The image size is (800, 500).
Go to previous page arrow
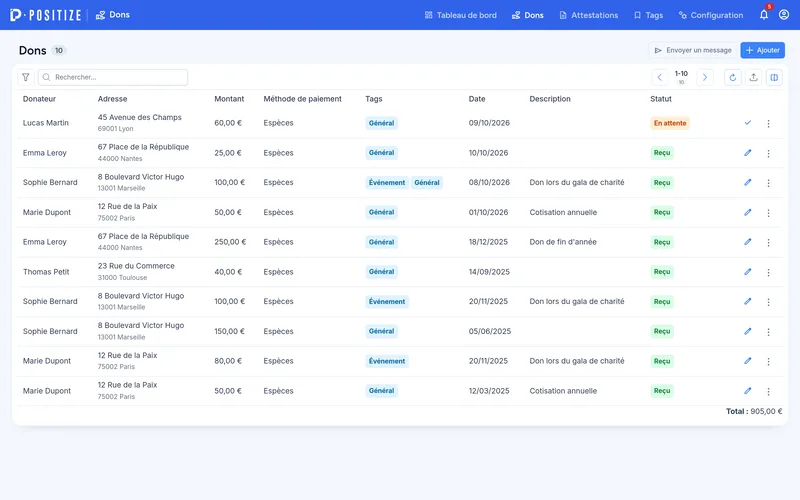660,77
